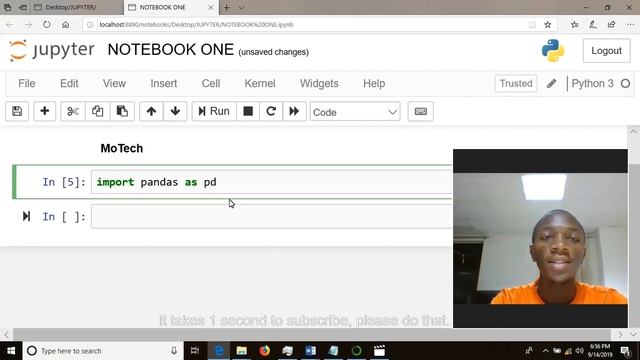This screenshot has width=640, height=360.
Task: Open the favorites hub icon
Action: click(575, 24)
